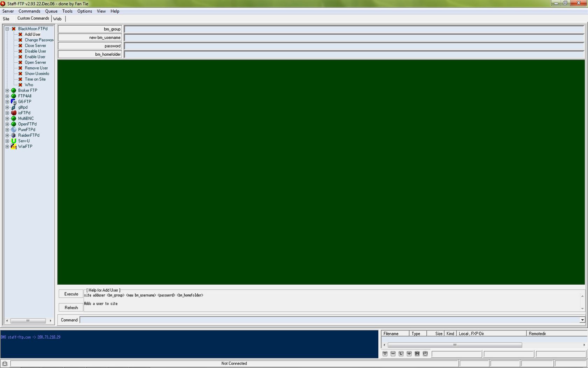Click the ioFTPd red icon
Viewport: 588px width, 368px height.
pyautogui.click(x=14, y=113)
